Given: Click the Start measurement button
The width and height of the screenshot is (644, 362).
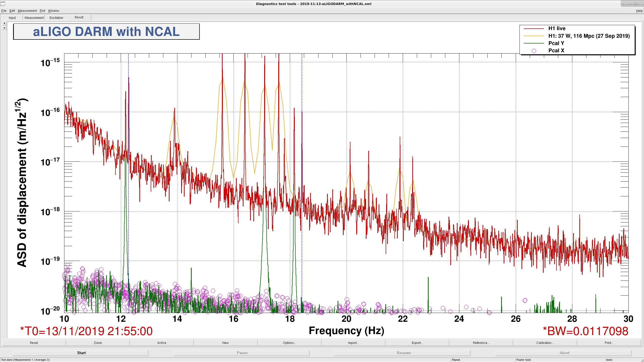Looking at the screenshot, I should 81,353.
